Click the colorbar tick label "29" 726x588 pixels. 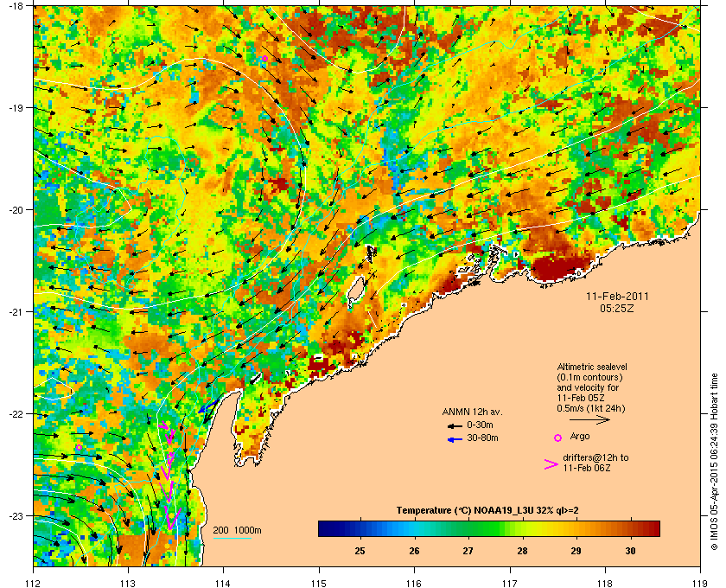coord(576,551)
